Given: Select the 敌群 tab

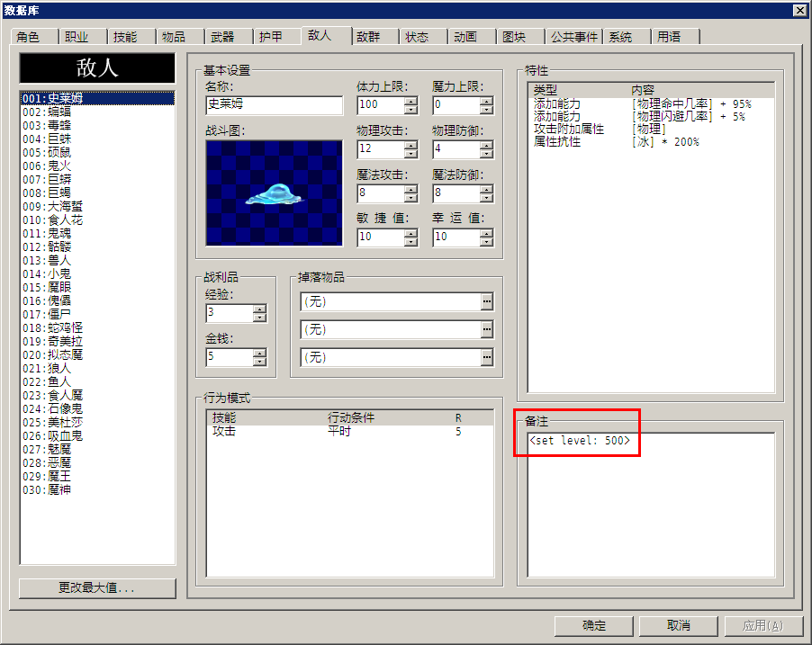Looking at the screenshot, I should (x=374, y=37).
